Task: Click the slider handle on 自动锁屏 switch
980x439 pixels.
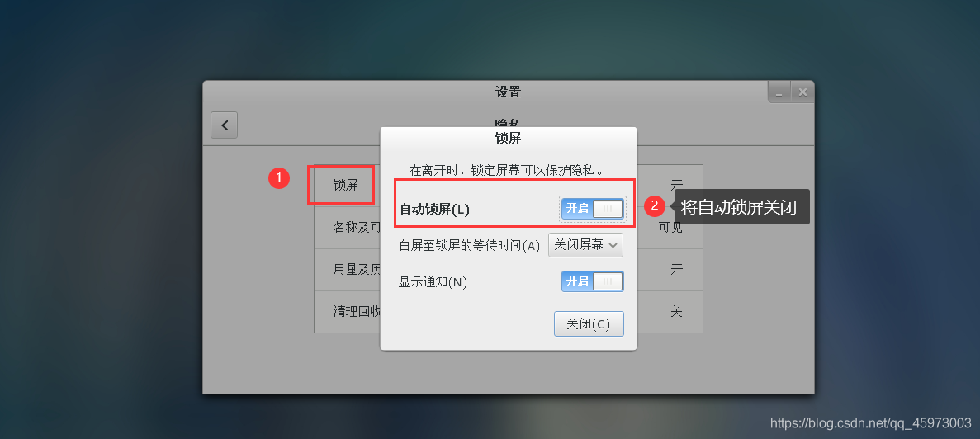Action: [x=608, y=209]
